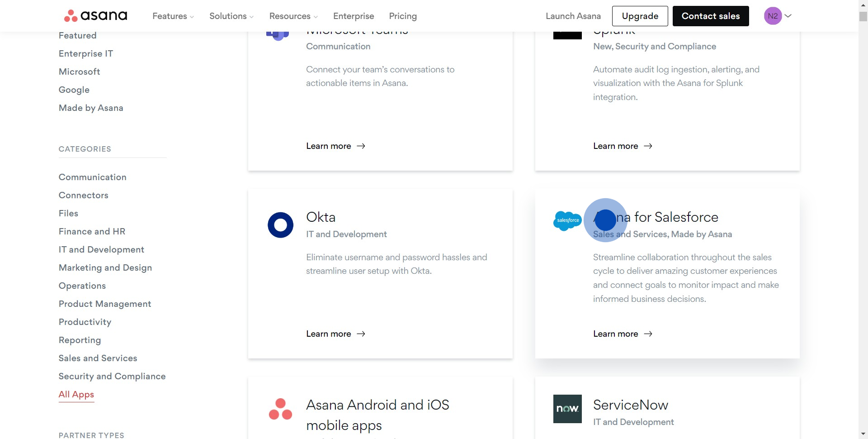The height and width of the screenshot is (439, 868).
Task: Open Launch Asana link
Action: (573, 16)
